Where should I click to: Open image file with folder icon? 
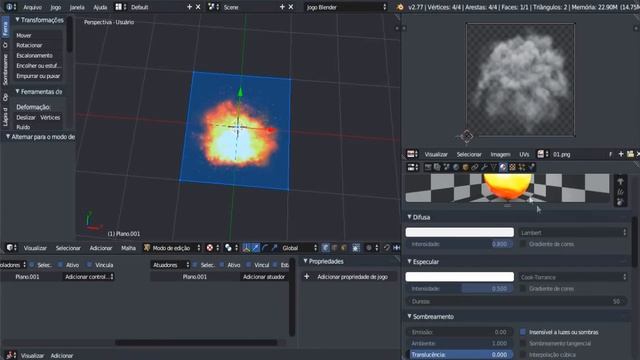[631, 154]
